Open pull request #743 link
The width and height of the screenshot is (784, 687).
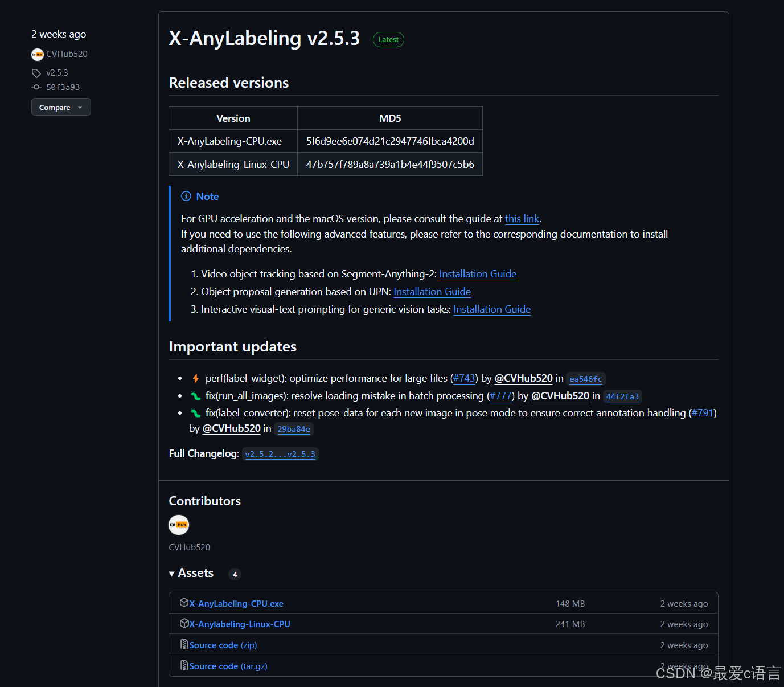[464, 378]
